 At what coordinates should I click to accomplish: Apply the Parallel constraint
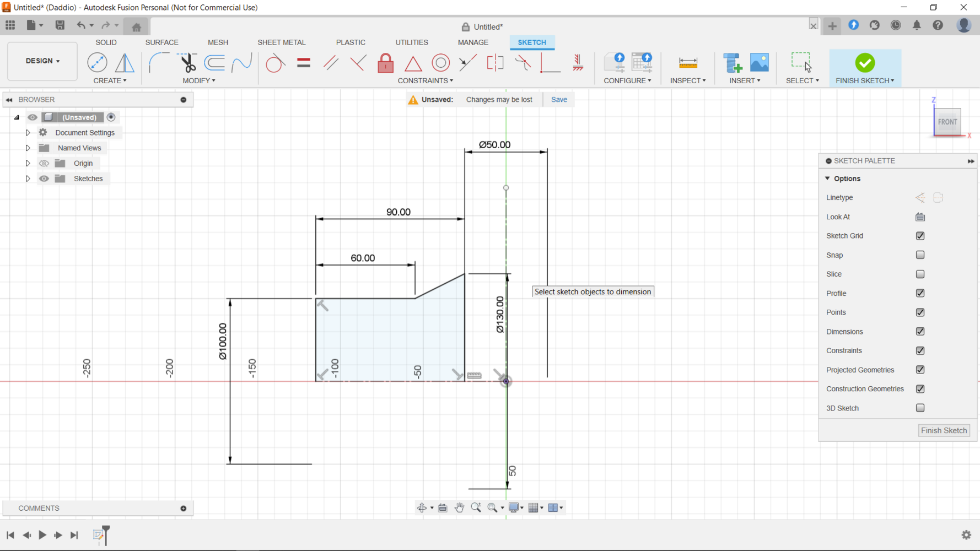click(331, 63)
